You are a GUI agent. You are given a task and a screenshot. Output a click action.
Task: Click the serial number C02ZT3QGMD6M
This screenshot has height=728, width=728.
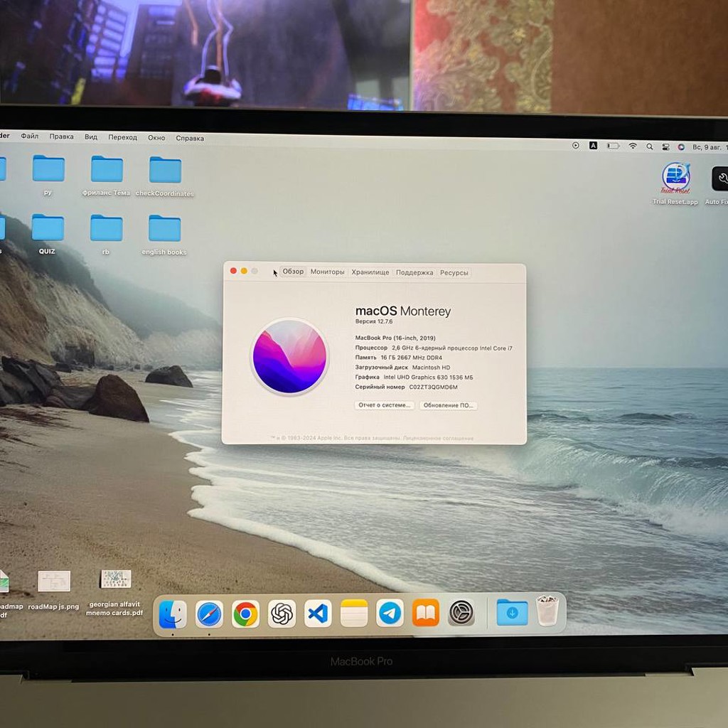pyautogui.click(x=433, y=387)
